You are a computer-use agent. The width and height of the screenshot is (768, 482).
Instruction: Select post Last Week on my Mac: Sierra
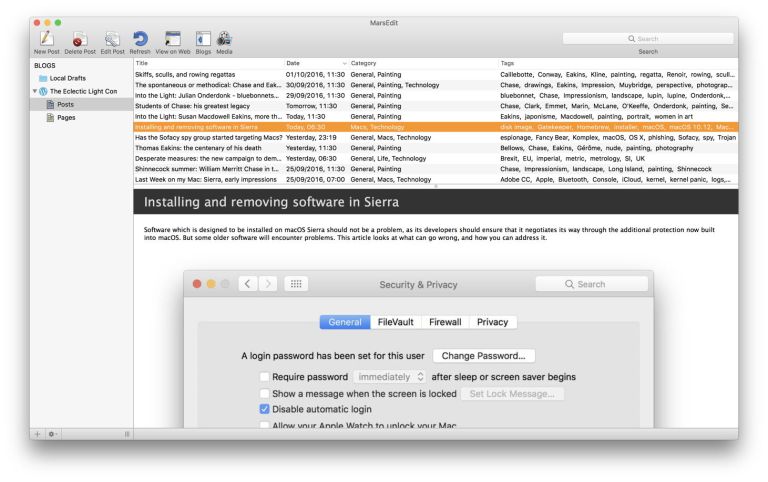point(206,180)
